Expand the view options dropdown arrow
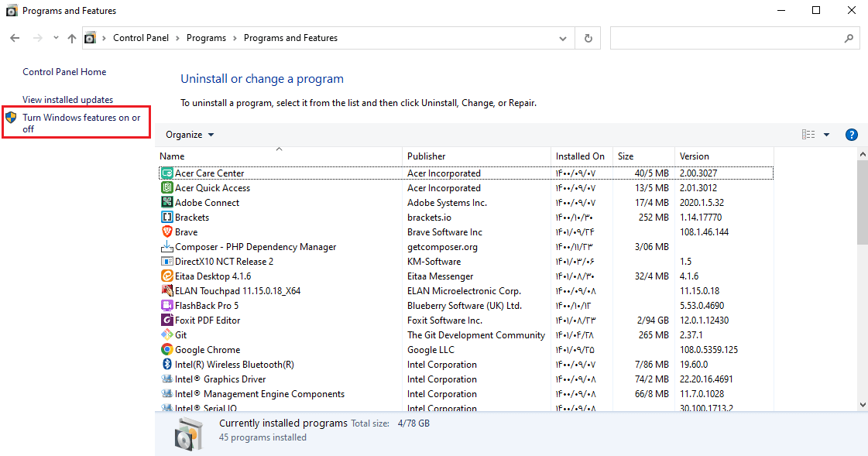This screenshot has width=868, height=456. click(x=826, y=135)
